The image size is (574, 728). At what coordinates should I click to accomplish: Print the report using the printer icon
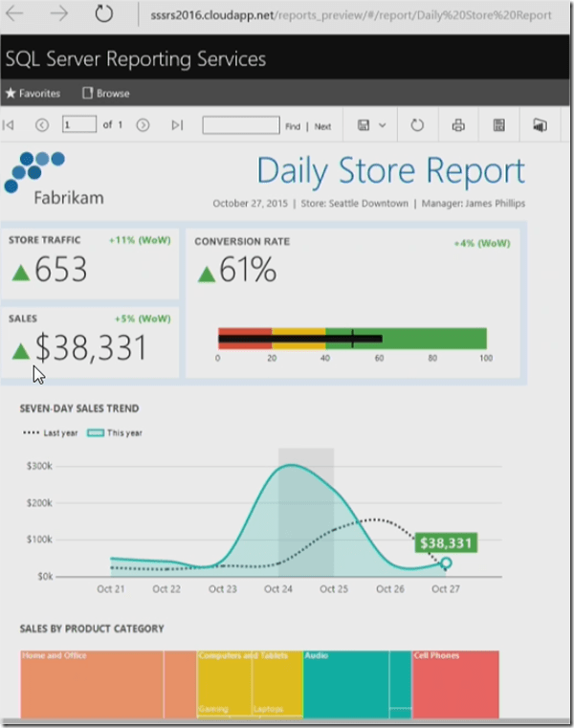pyautogui.click(x=458, y=125)
